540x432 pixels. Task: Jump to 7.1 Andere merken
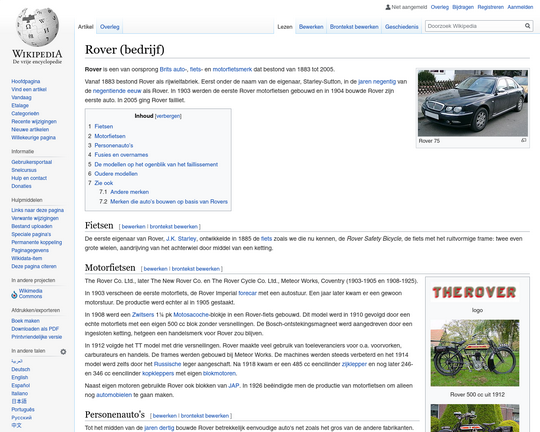129,192
